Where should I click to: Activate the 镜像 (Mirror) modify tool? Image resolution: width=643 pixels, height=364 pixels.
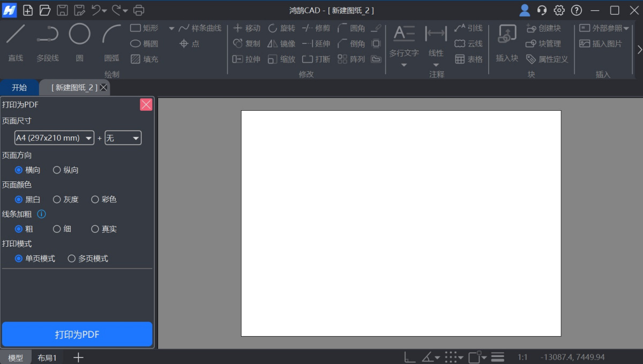pyautogui.click(x=281, y=43)
